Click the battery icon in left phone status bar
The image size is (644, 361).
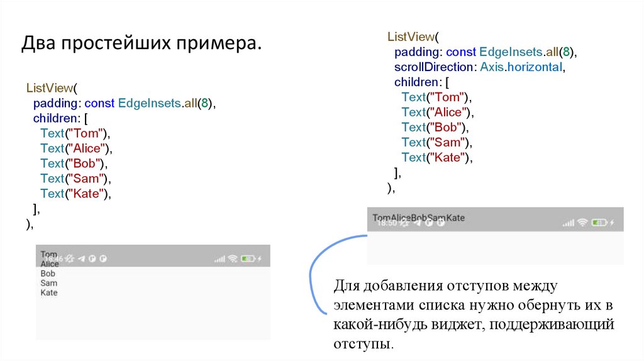coord(248,258)
